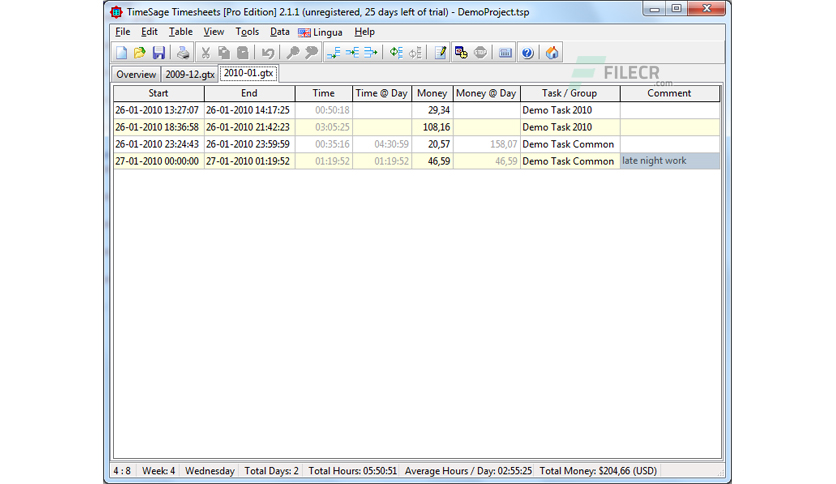The height and width of the screenshot is (484, 836).
Task: Click the home page house icon
Action: [552, 52]
